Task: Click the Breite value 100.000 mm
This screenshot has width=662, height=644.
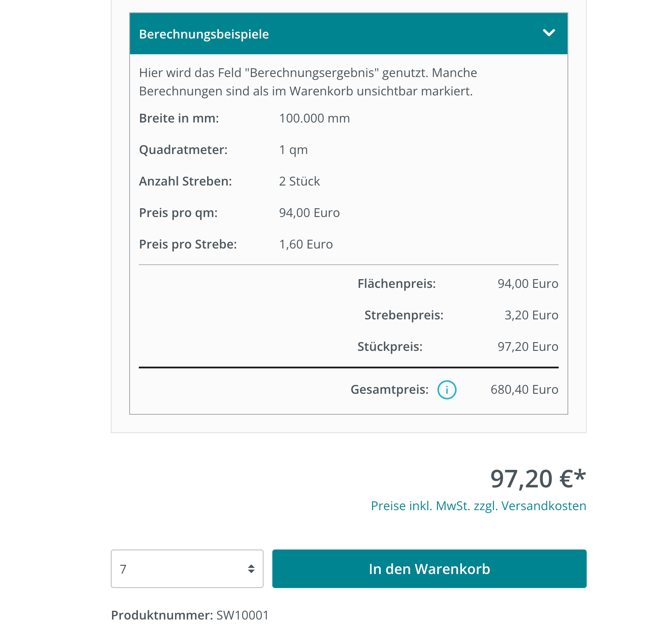Action: click(314, 119)
